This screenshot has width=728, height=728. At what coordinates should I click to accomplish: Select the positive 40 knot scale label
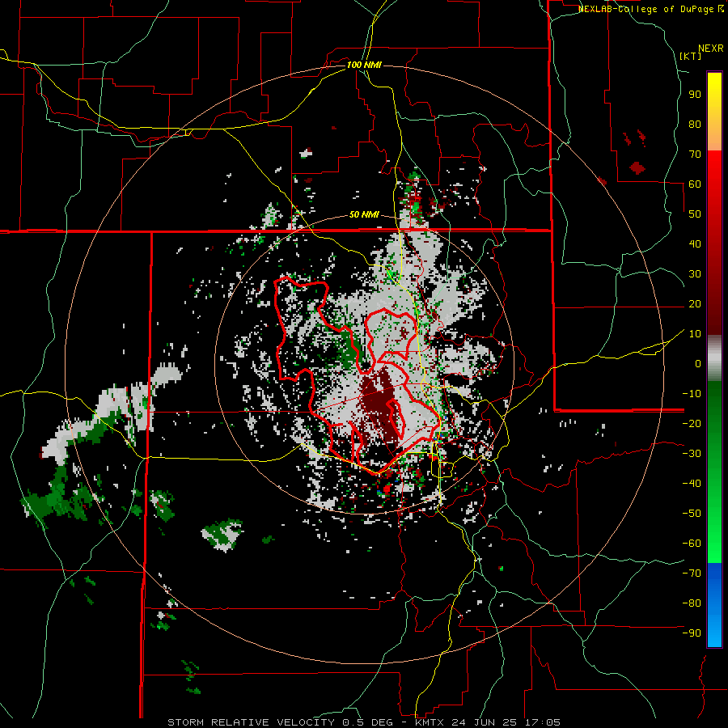pyautogui.click(x=695, y=244)
